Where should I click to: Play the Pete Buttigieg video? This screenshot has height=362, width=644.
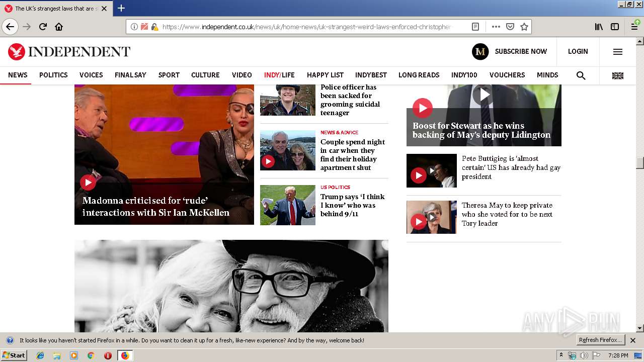tap(418, 175)
